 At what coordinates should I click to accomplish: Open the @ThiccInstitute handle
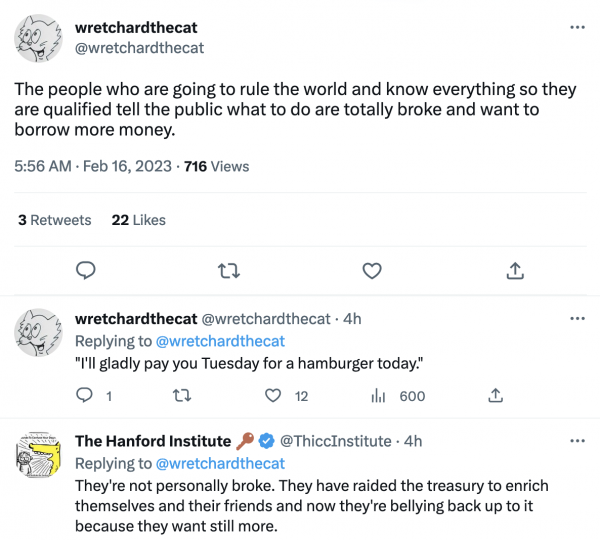pyautogui.click(x=338, y=441)
